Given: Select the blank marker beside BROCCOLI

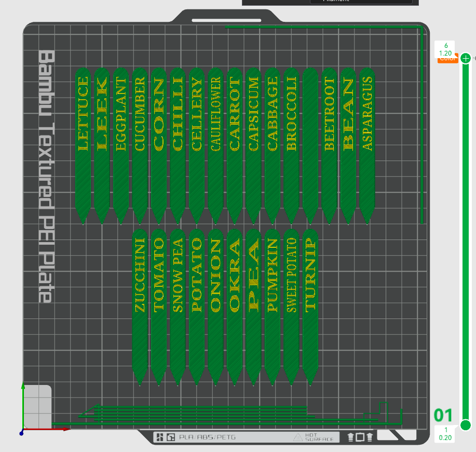Looking at the screenshot, I should pos(310,146).
